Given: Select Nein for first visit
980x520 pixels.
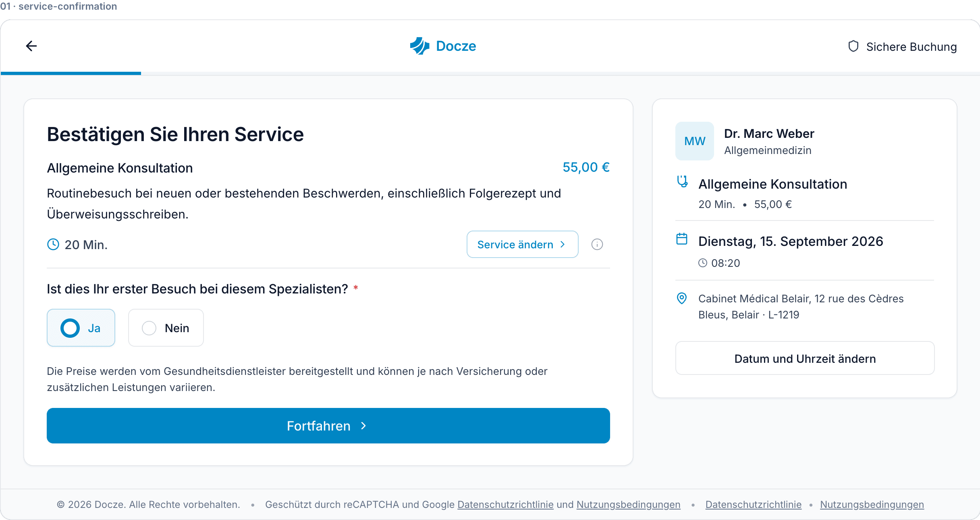Looking at the screenshot, I should [166, 328].
